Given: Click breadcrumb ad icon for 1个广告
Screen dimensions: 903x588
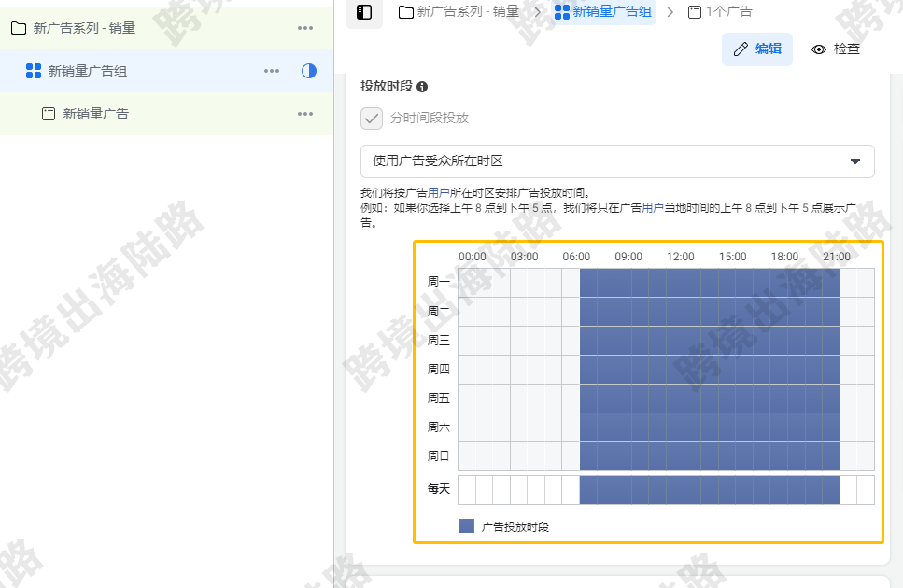Looking at the screenshot, I should pyautogui.click(x=695, y=11).
